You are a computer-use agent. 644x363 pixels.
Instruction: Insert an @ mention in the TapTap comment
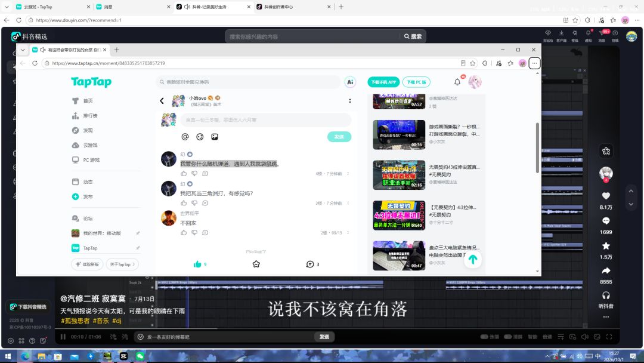[185, 137]
